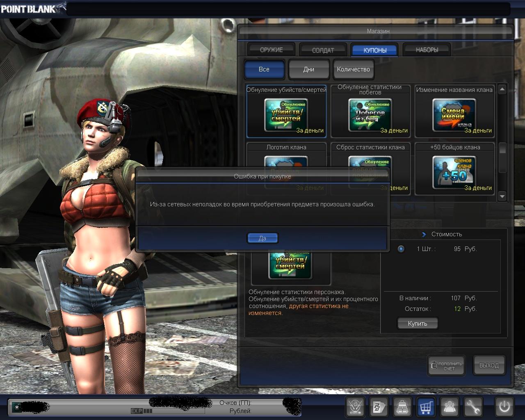Click the ПОПОЛНИТЬ СЧЕТ button
Screen dimensions: 525x420
click(447, 365)
